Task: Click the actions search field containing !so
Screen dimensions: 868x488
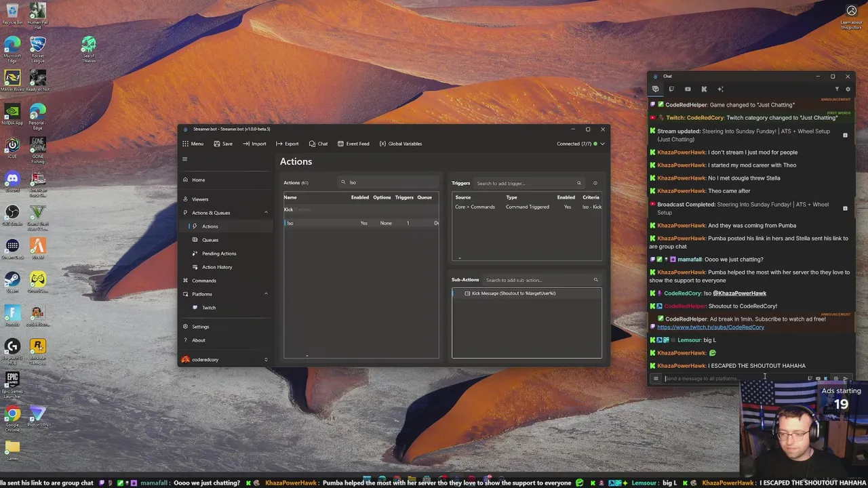Action: pyautogui.click(x=390, y=182)
